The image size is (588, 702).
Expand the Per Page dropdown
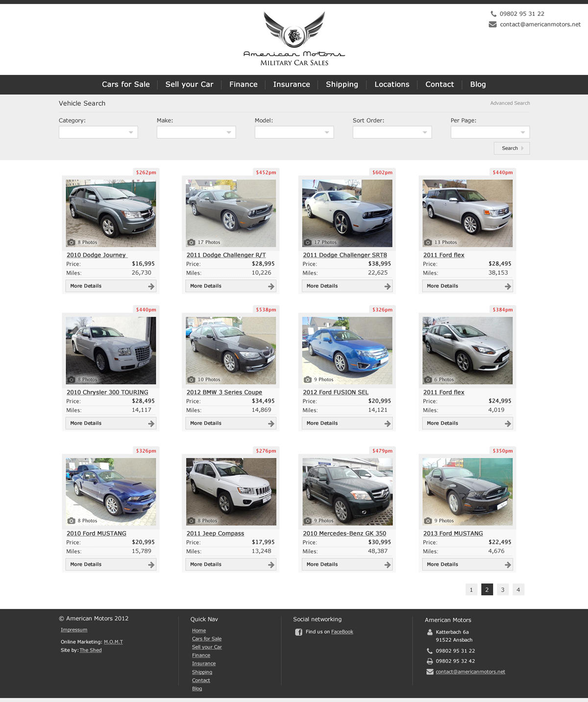click(x=490, y=132)
